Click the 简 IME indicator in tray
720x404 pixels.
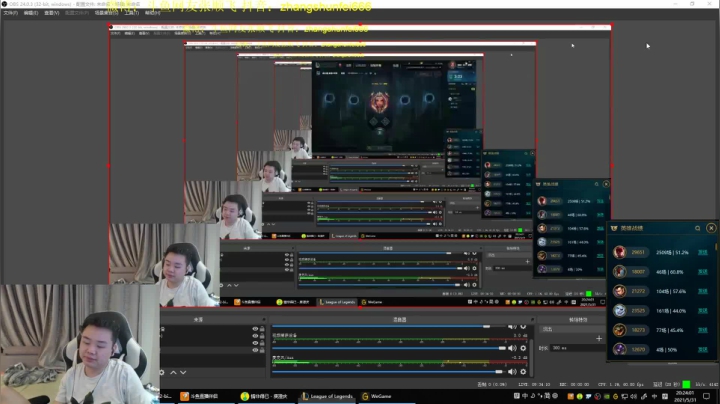tap(547, 396)
